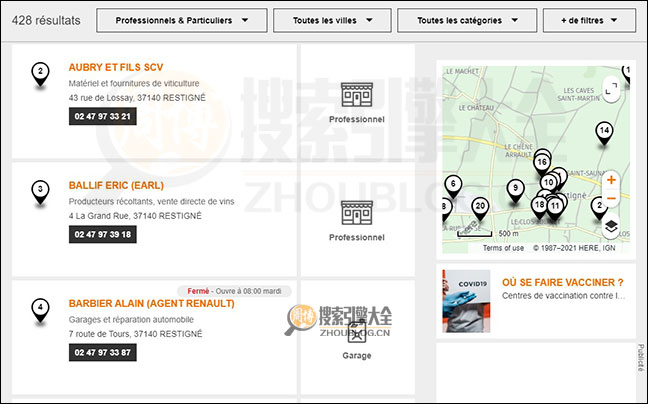Open AUBRY ET FILS SCV listing
The height and width of the screenshot is (404, 648).
[115, 67]
